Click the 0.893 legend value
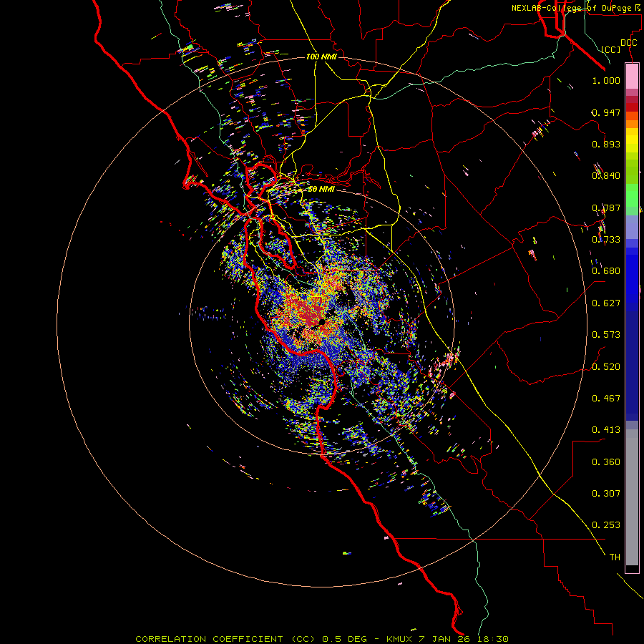 606,144
